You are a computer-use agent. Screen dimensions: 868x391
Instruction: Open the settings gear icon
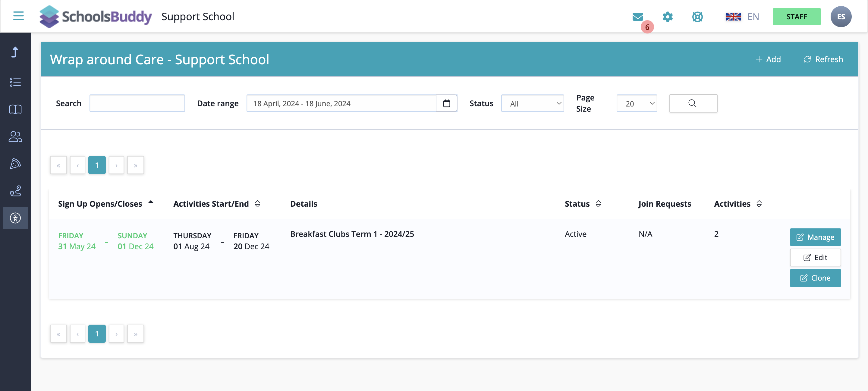(667, 17)
